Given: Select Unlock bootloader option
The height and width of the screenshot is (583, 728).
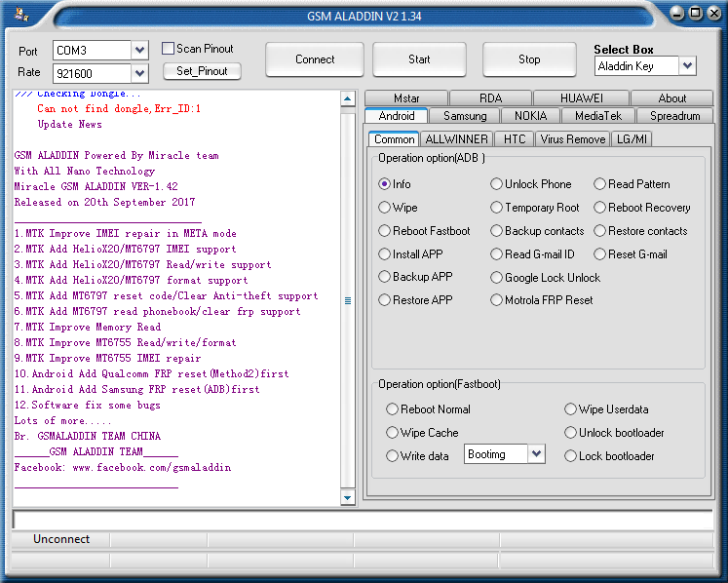Looking at the screenshot, I should 570,433.
